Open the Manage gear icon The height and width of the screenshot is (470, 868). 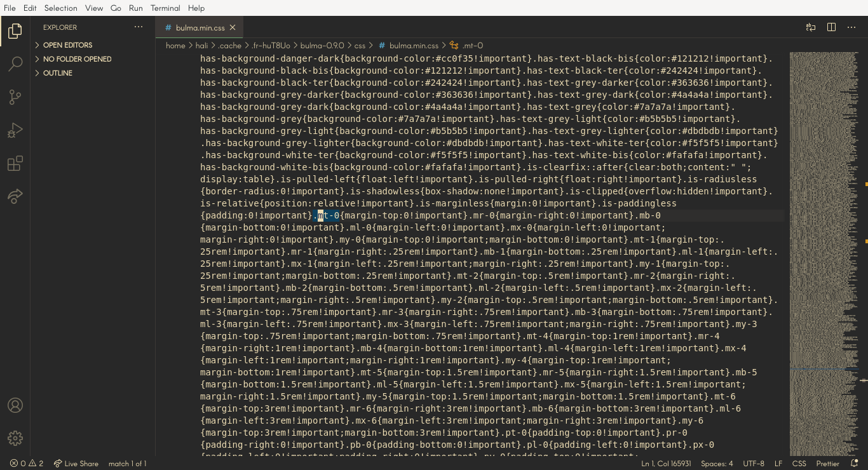tap(15, 438)
